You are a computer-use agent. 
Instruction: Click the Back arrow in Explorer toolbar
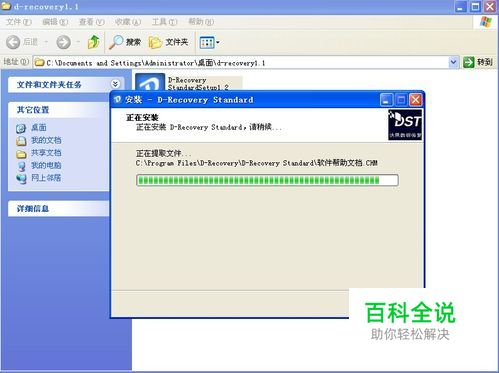13,42
